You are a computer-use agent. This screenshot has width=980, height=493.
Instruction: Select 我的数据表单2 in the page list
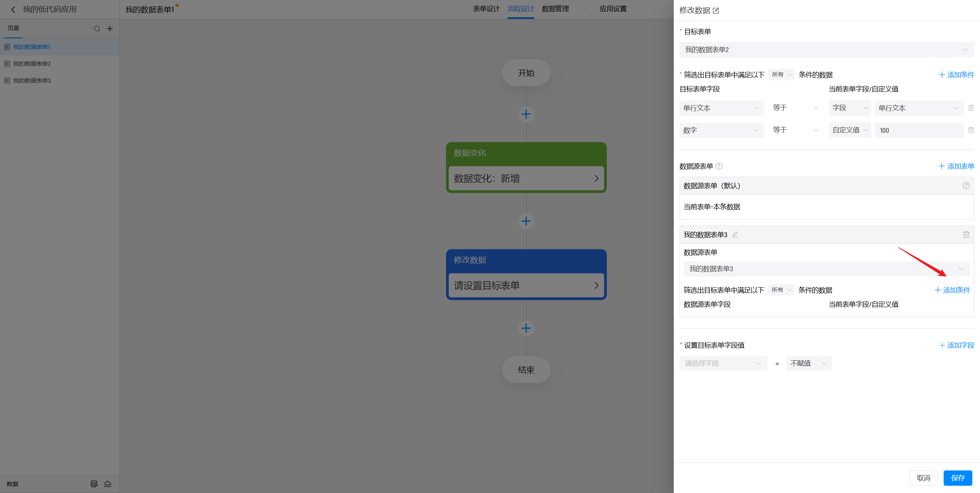tap(32, 64)
